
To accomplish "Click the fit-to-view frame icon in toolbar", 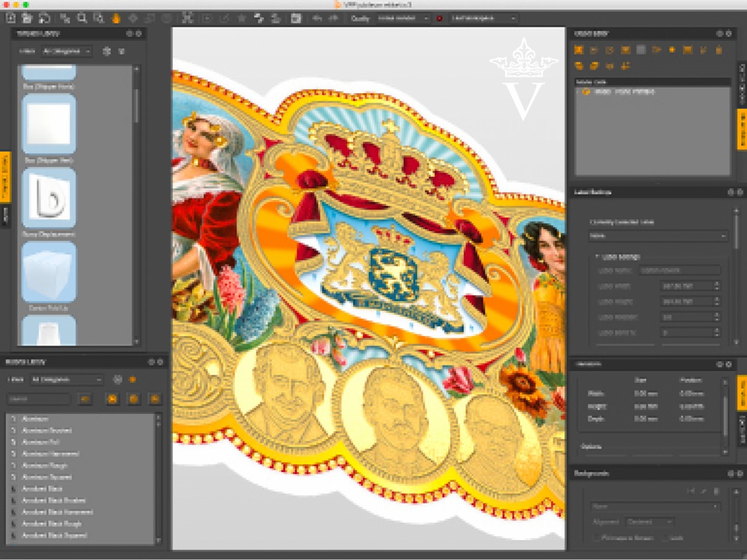I will pos(187,18).
